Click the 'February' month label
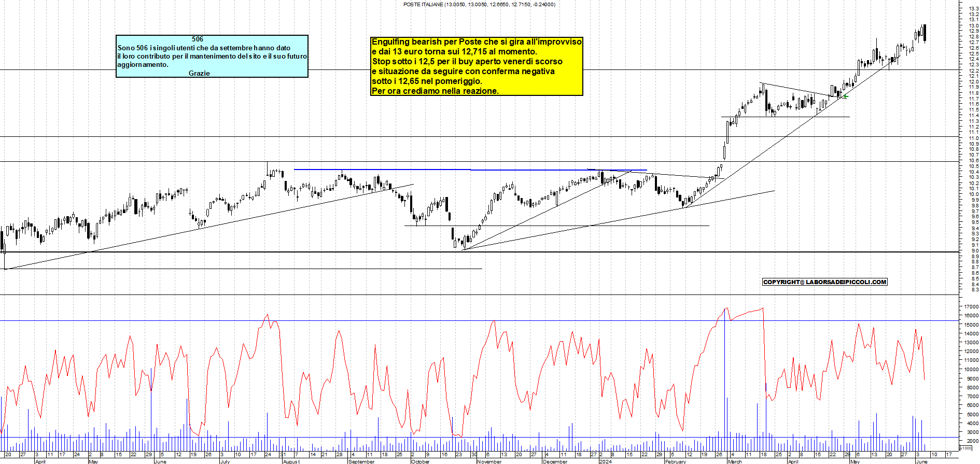The width and height of the screenshot is (980, 464). [675, 461]
